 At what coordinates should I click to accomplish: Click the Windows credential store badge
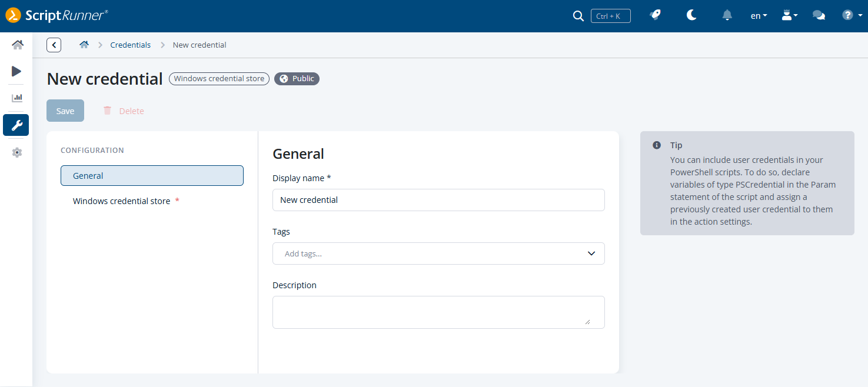tap(219, 79)
